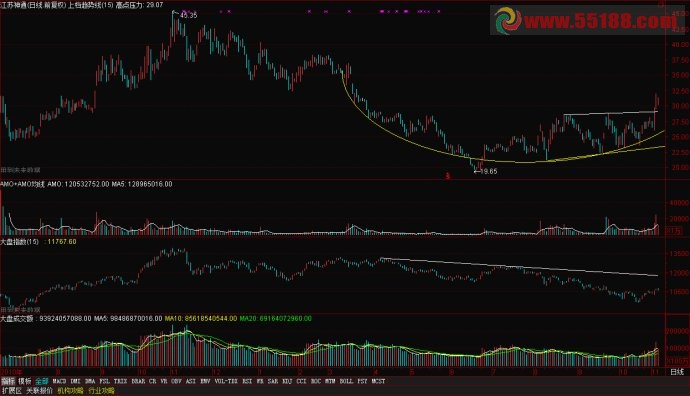The image size is (690, 396).
Task: Click the AMO+AMO均线 indicator header
Action: (x=22, y=184)
